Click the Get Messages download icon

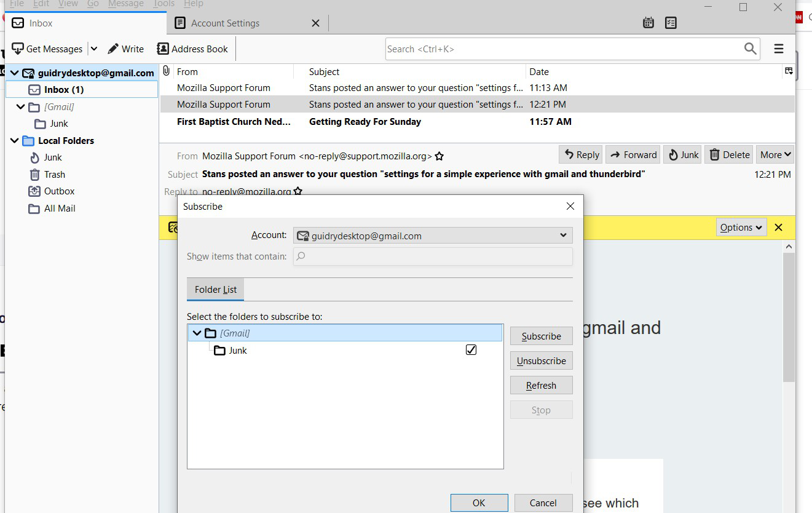(18, 49)
